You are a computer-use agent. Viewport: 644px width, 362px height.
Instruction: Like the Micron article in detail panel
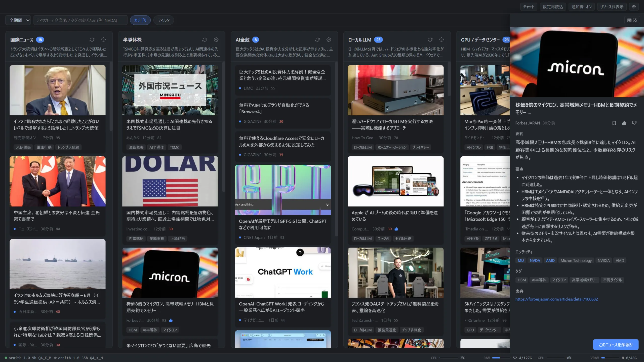point(624,123)
